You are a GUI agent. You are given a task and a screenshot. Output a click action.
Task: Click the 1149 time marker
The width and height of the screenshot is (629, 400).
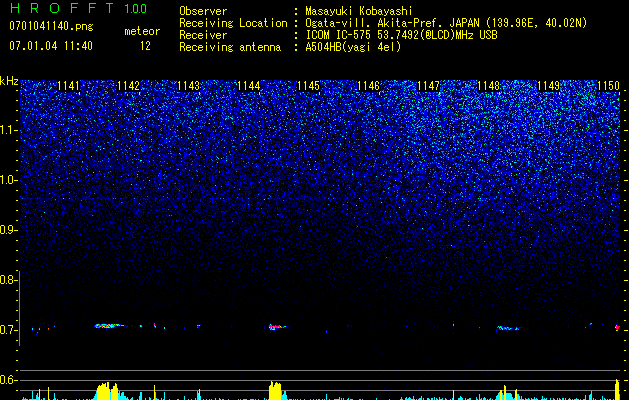point(548,86)
